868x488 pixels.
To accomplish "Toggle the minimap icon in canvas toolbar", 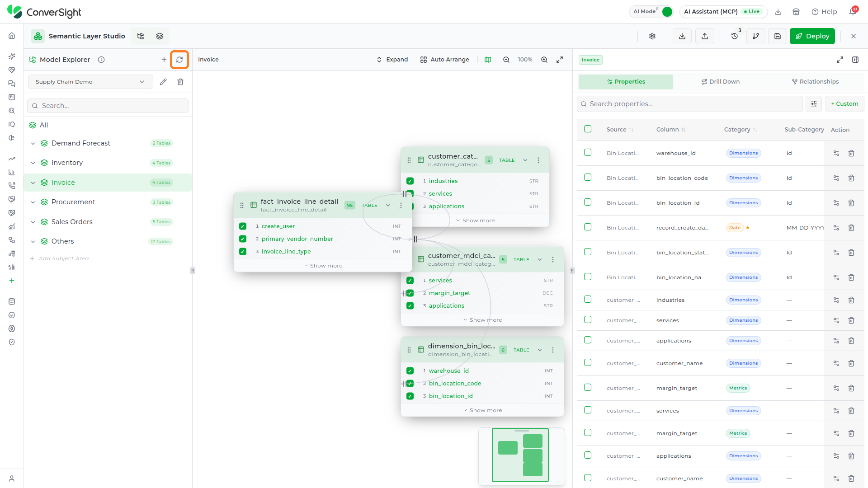I will click(488, 60).
